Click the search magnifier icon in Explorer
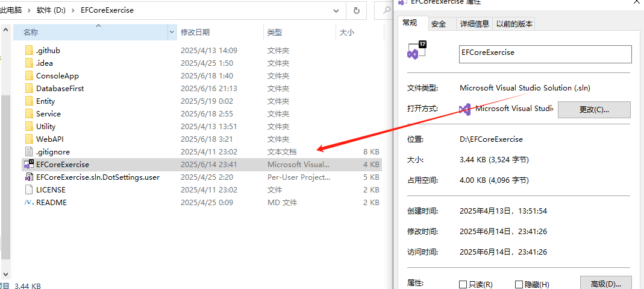644x289 pixels. pos(387,10)
